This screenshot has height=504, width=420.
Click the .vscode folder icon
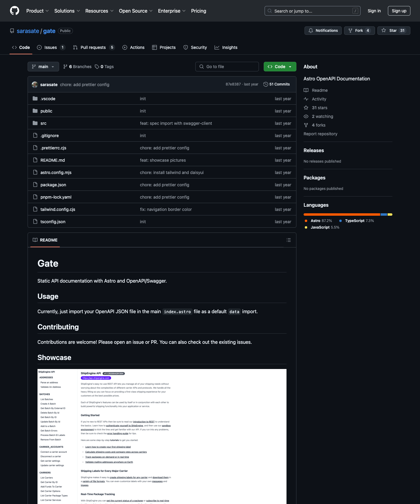[x=35, y=99]
